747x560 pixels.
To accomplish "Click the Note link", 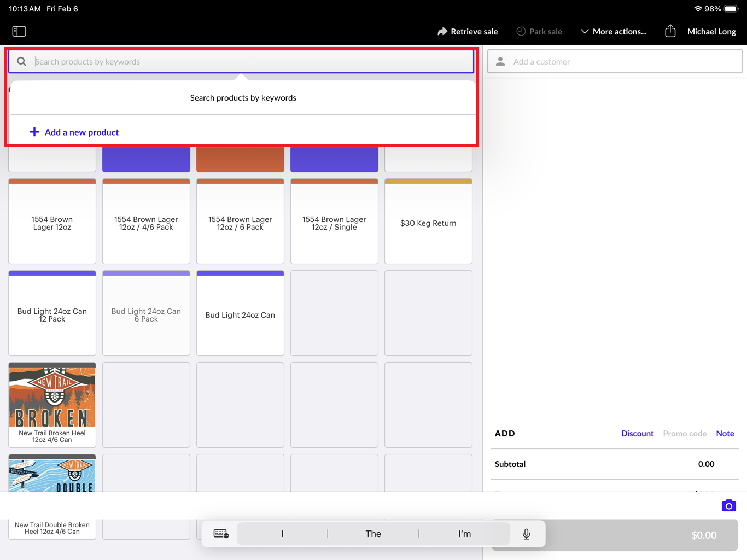I will click(x=725, y=433).
